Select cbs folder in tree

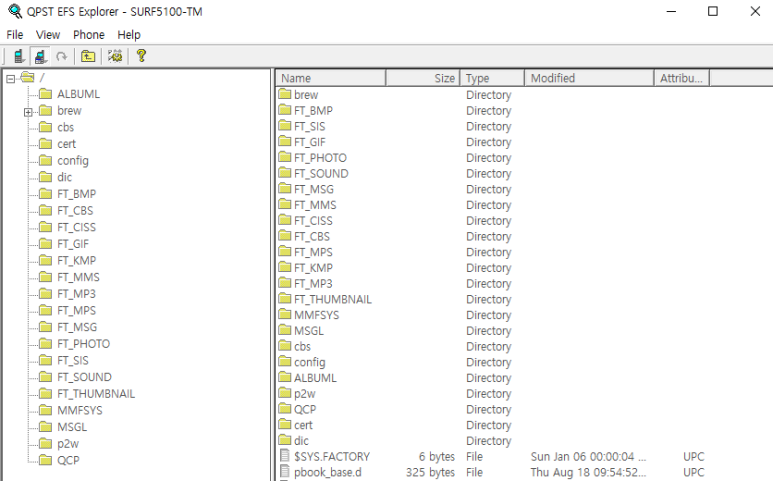click(66, 128)
